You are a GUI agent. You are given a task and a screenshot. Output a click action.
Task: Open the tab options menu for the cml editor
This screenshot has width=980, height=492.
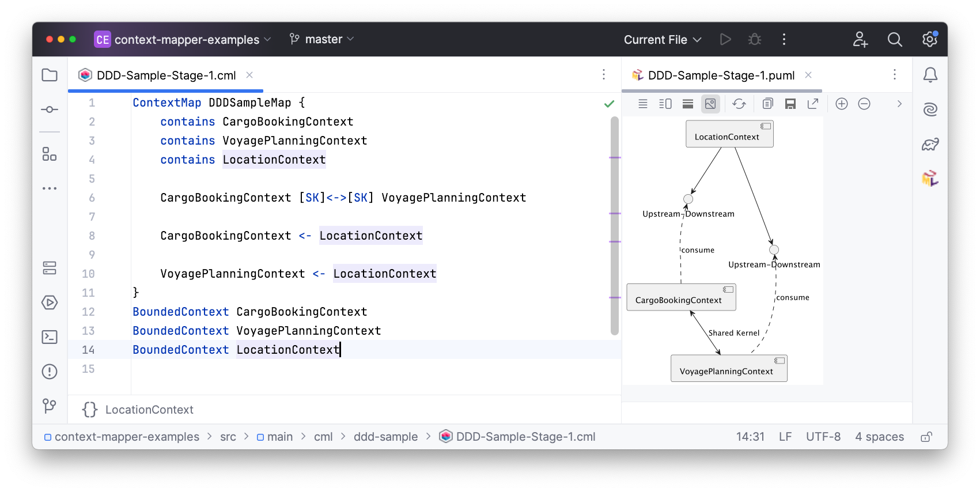(x=604, y=74)
